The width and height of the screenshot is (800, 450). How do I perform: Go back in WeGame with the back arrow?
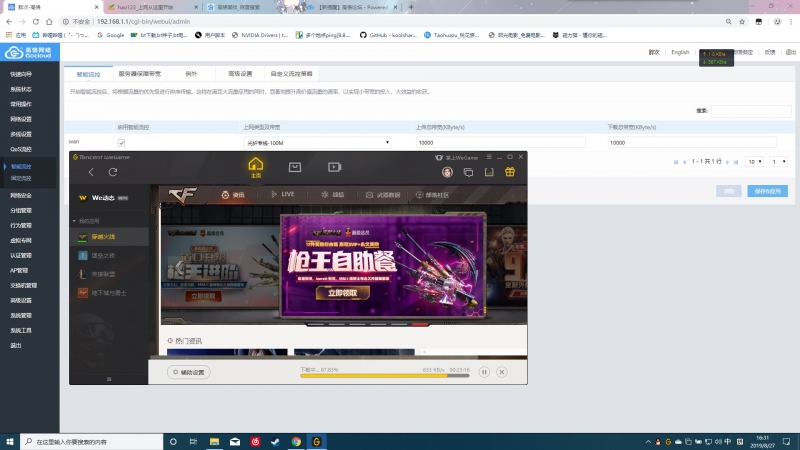pyautogui.click(x=91, y=172)
